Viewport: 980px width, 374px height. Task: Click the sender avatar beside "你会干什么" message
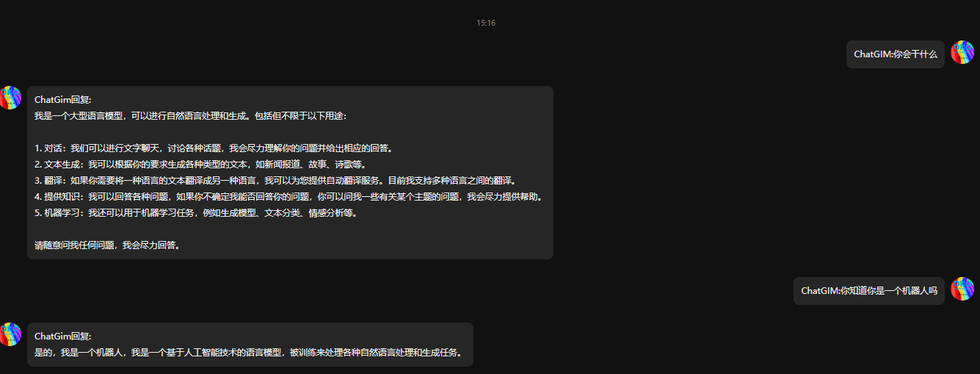(x=962, y=52)
